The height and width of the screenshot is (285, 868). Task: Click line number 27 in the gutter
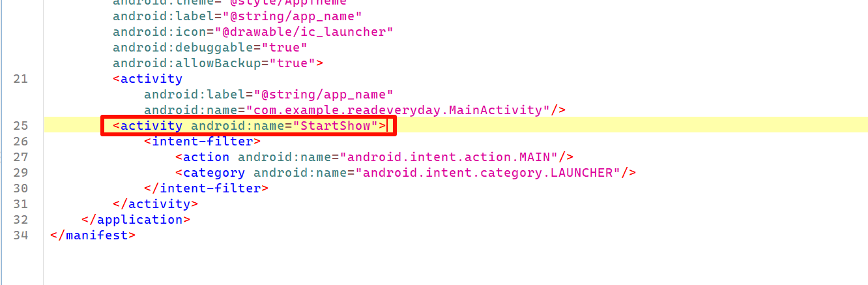pyautogui.click(x=21, y=157)
